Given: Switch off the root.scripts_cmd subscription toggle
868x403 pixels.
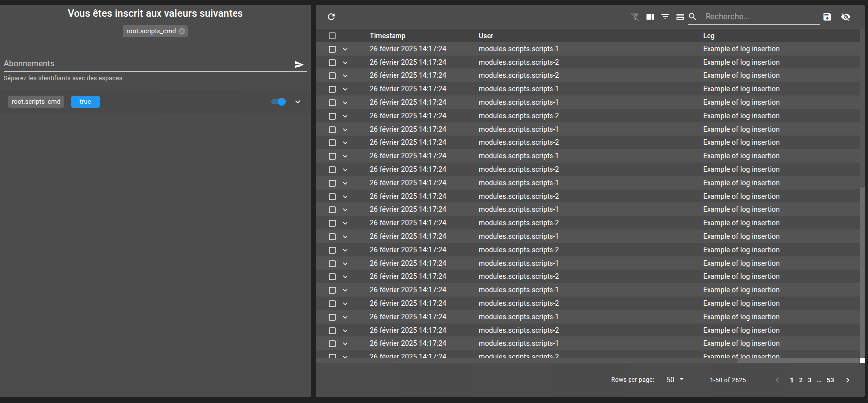Looking at the screenshot, I should pyautogui.click(x=279, y=102).
